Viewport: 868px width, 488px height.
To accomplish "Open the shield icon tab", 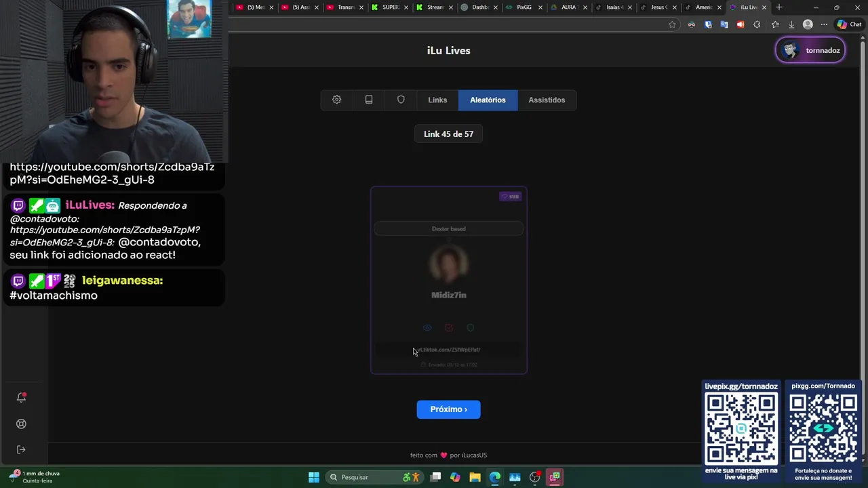I will tap(401, 100).
